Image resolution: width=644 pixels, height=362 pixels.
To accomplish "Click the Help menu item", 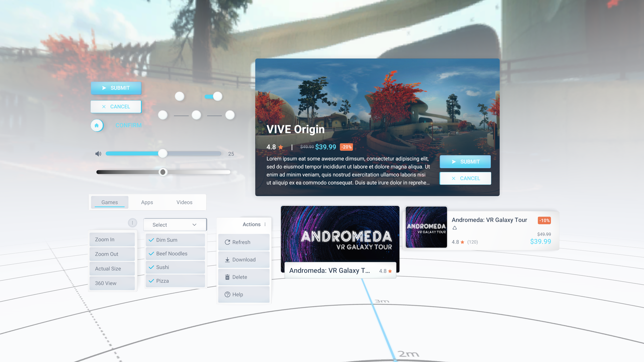I will coord(244,294).
